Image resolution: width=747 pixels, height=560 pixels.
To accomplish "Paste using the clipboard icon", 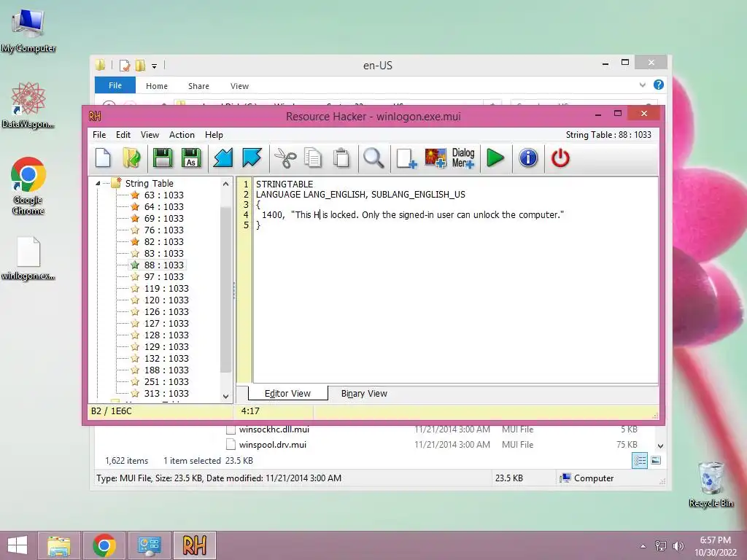I will [x=341, y=158].
